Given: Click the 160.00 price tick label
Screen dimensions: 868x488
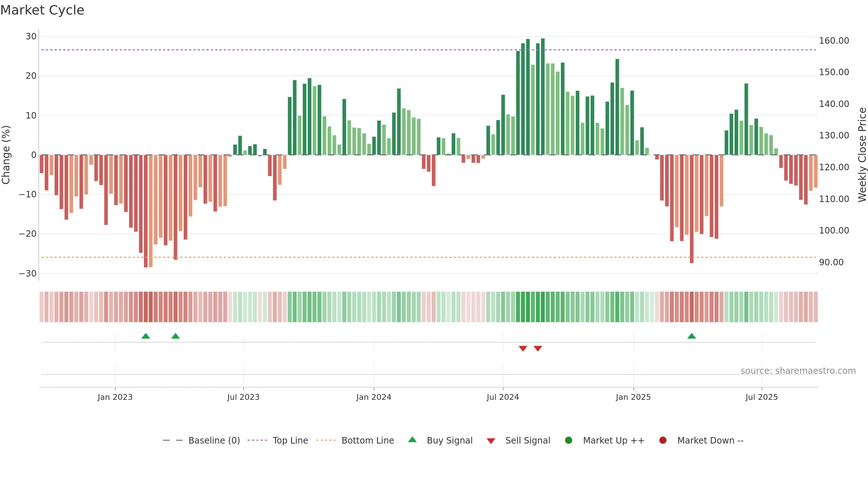Looking at the screenshot, I should [x=834, y=40].
